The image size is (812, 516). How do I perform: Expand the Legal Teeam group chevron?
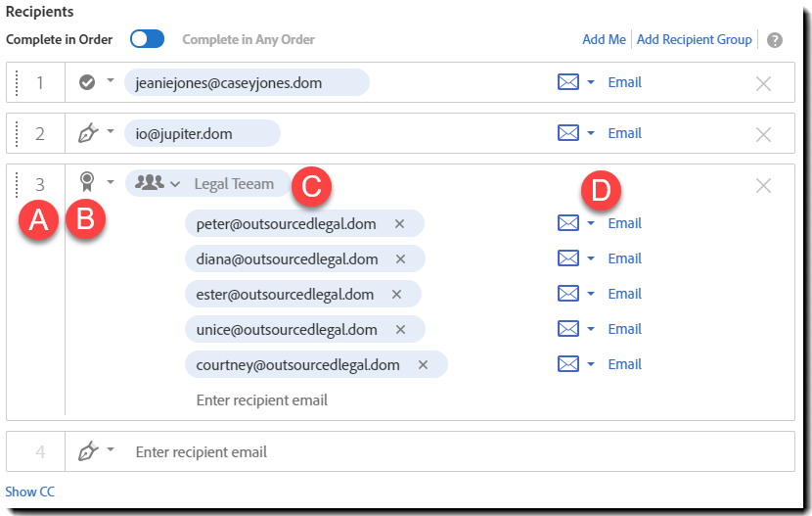coord(175,184)
